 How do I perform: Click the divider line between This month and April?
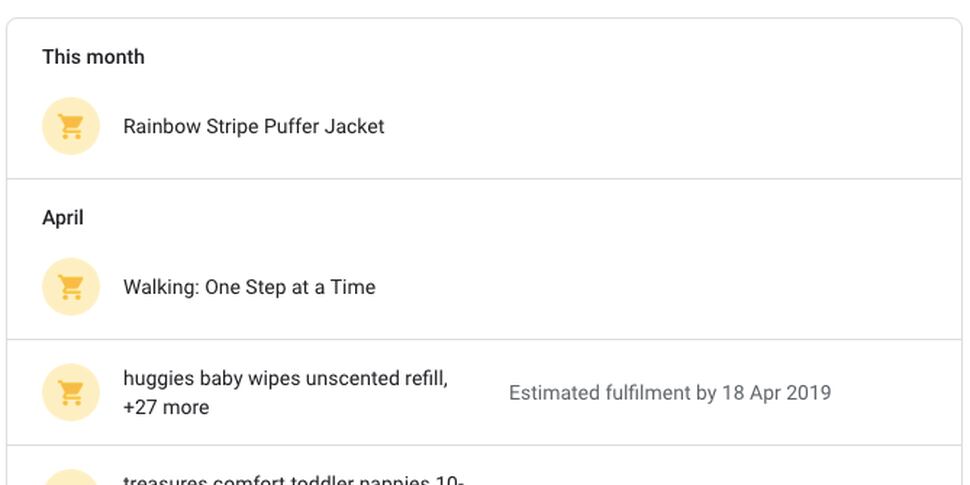point(484,179)
